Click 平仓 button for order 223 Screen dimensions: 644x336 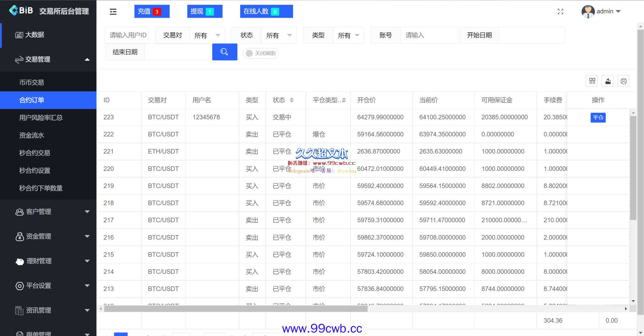pos(598,118)
